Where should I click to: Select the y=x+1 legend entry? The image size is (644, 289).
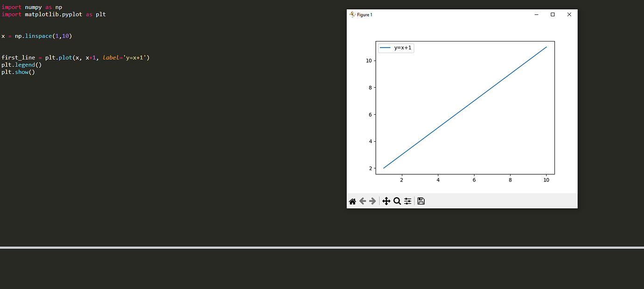400,48
